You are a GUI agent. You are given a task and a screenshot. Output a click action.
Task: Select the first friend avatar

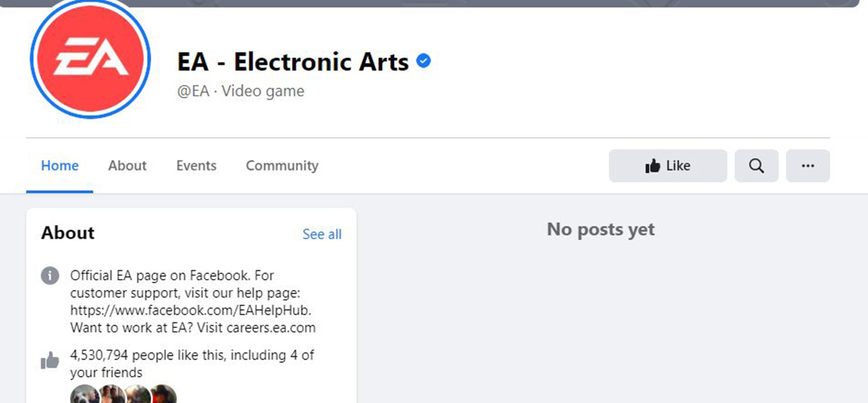click(x=85, y=396)
